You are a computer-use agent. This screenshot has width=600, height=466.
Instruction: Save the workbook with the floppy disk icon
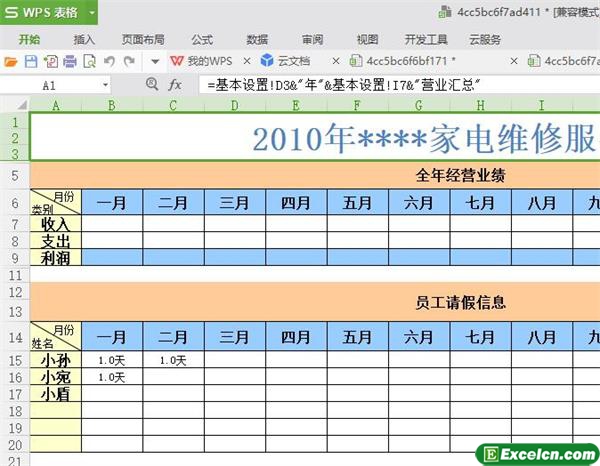click(x=31, y=61)
